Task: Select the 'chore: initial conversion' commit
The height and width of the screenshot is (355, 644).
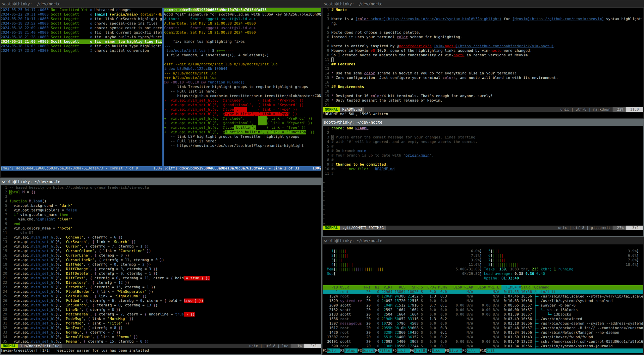Action: coord(121,51)
